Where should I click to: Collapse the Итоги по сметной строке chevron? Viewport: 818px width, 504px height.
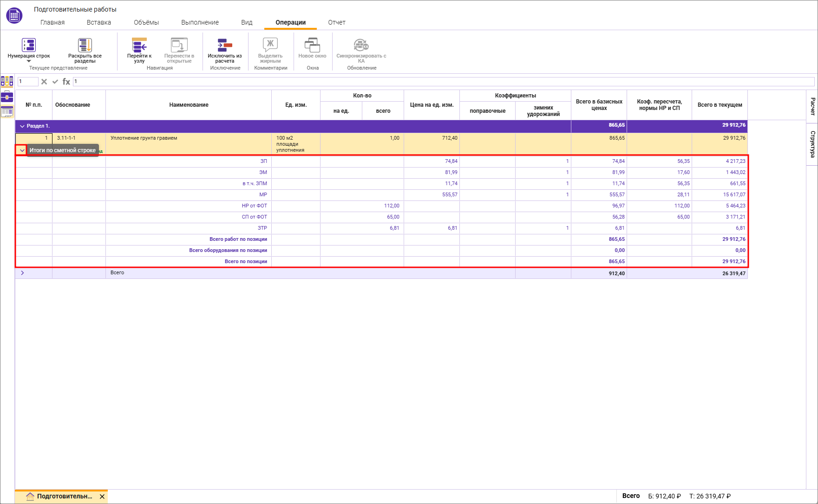[x=22, y=150]
